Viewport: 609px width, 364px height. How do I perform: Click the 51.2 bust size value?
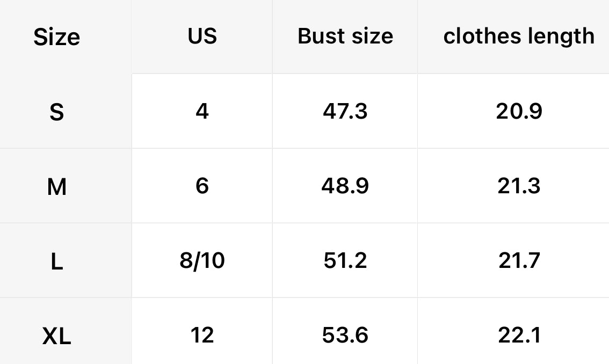coord(345,261)
